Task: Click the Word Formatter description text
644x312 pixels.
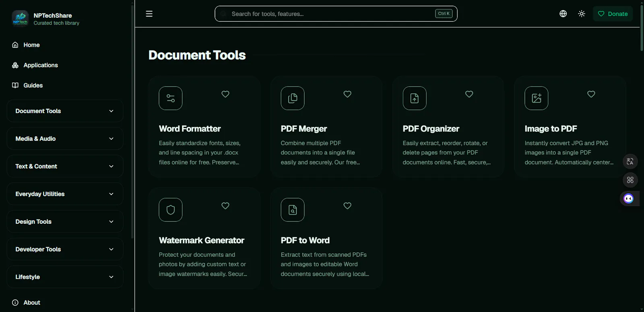Action: pos(200,153)
